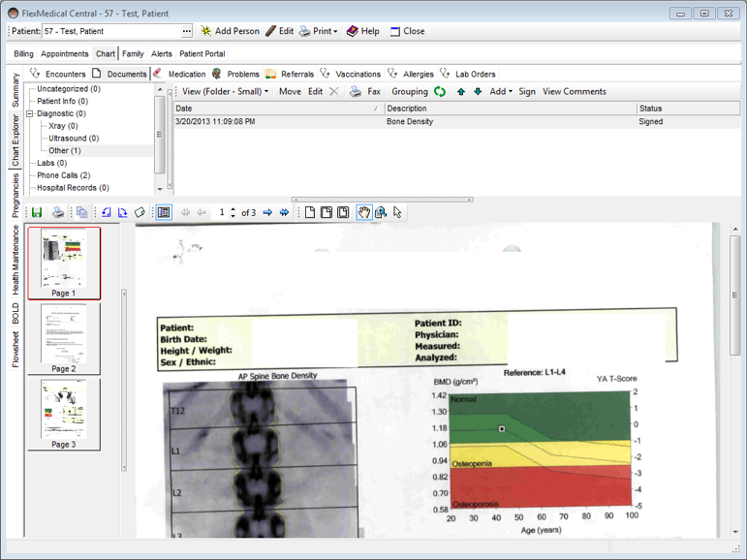Select the Uncategorized (0) folder

coord(69,88)
